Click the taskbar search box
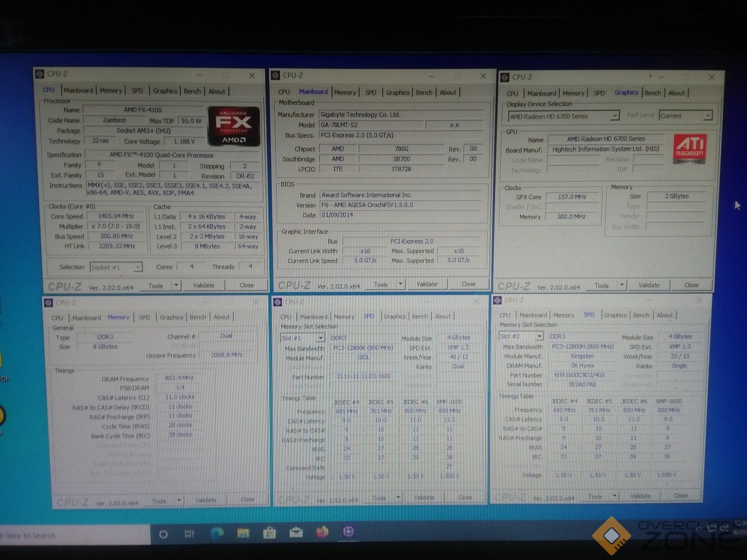This screenshot has width=747, height=560. coord(75,535)
